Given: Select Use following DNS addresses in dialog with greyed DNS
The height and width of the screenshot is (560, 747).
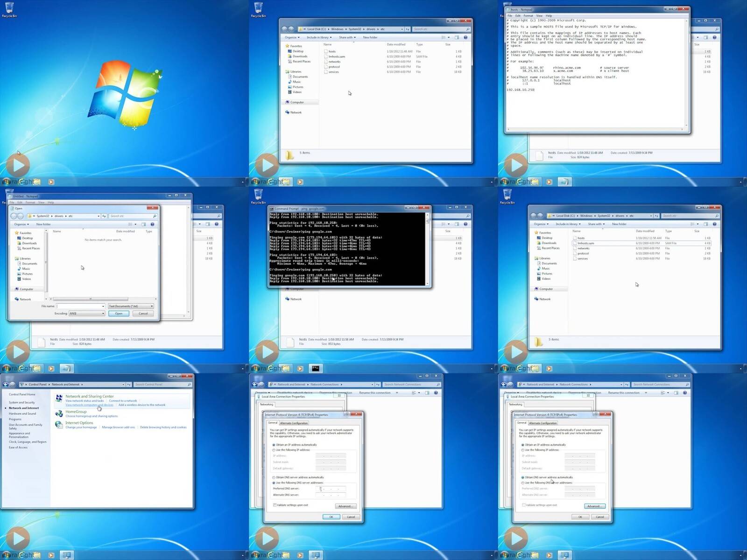Looking at the screenshot, I should coord(523,483).
